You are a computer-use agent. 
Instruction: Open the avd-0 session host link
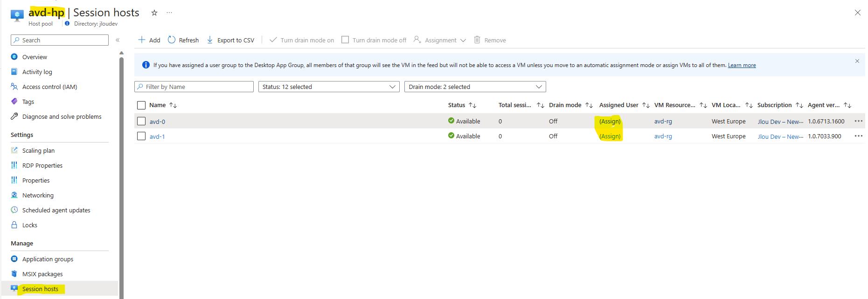[x=157, y=122]
